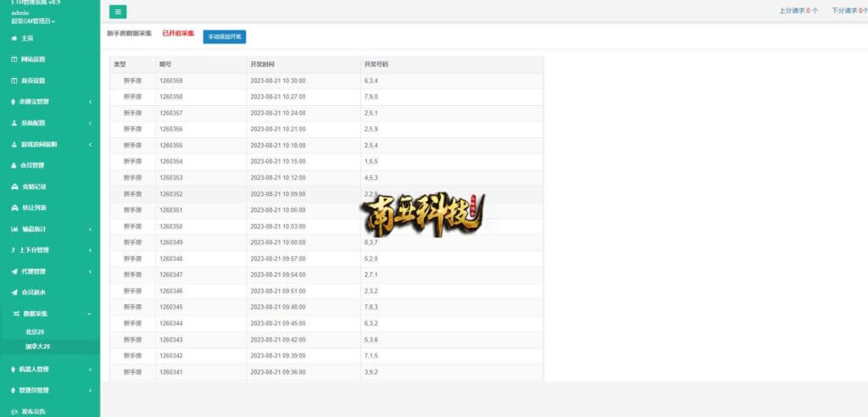This screenshot has width=868, height=417.
Task: Select period number 1260343
Action: click(x=171, y=340)
